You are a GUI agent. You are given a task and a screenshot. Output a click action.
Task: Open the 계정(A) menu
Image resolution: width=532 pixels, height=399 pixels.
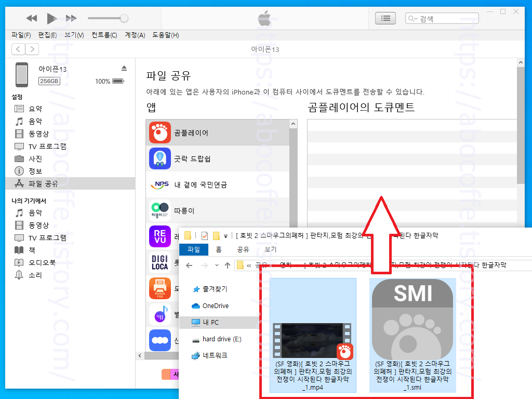(x=135, y=35)
